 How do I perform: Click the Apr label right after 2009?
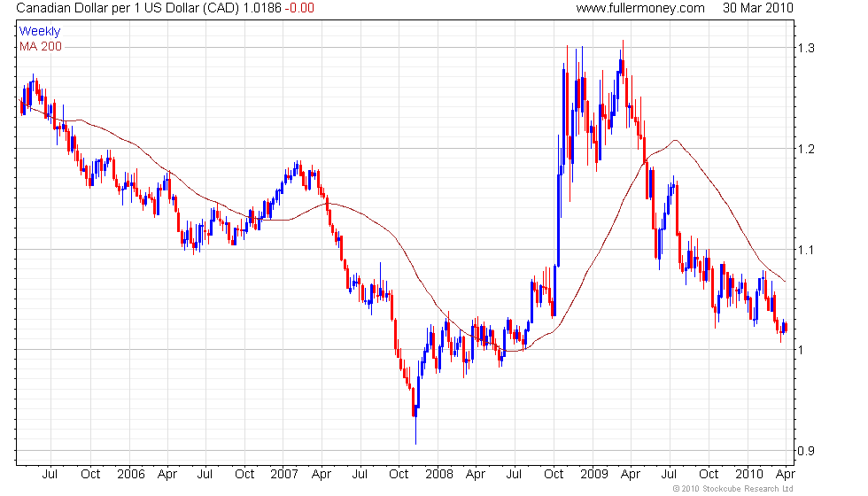[630, 475]
